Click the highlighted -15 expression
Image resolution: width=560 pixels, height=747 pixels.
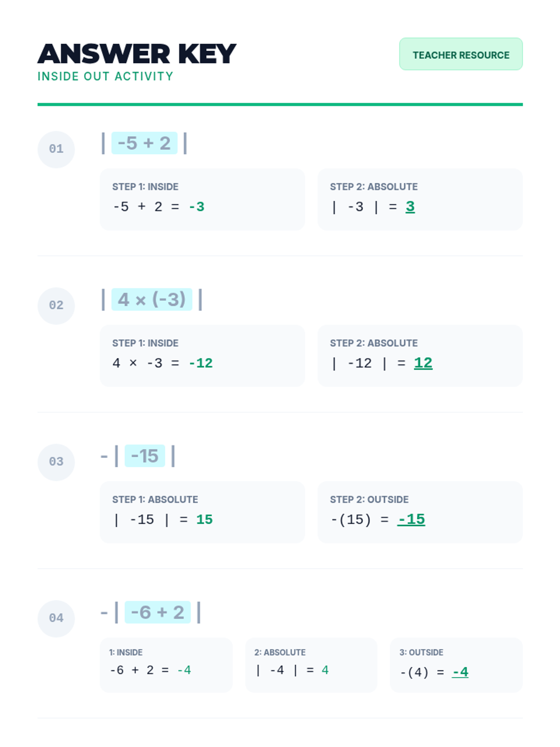coord(145,456)
